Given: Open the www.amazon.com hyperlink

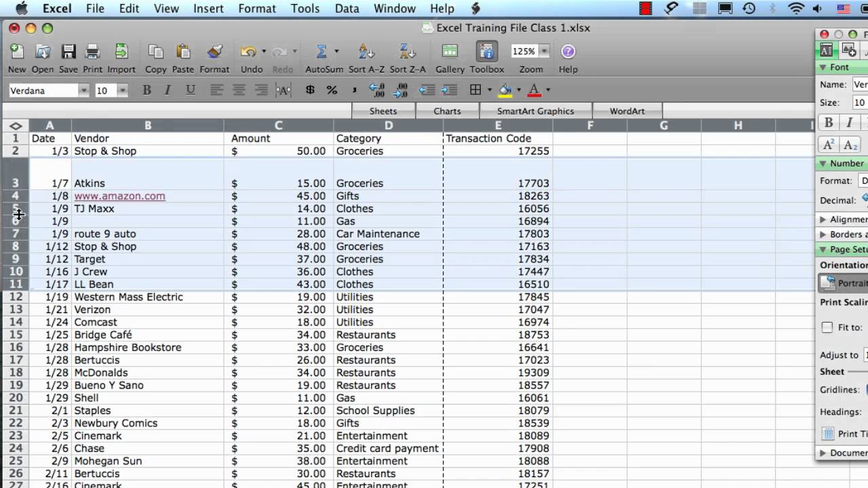Looking at the screenshot, I should click(119, 196).
